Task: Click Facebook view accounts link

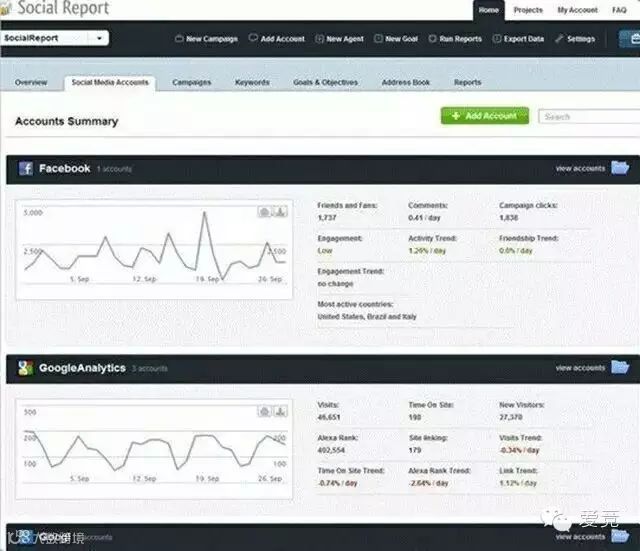Action: 580,169
